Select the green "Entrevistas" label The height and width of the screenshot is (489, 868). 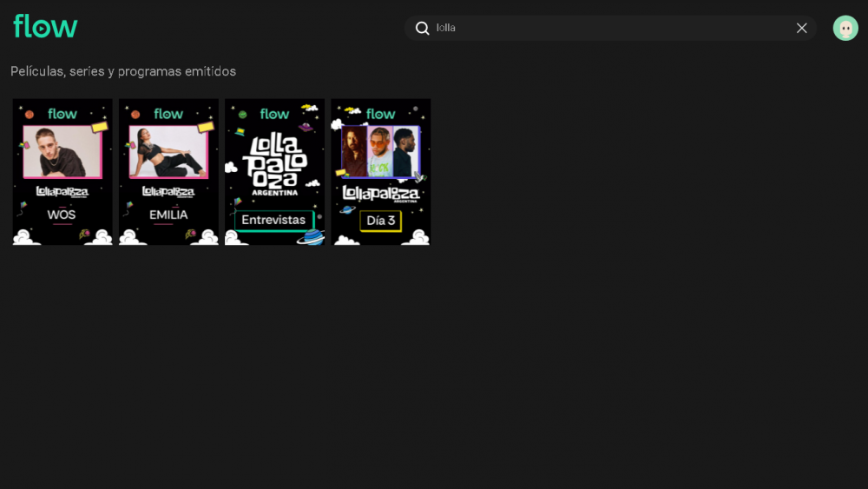pyautogui.click(x=273, y=221)
